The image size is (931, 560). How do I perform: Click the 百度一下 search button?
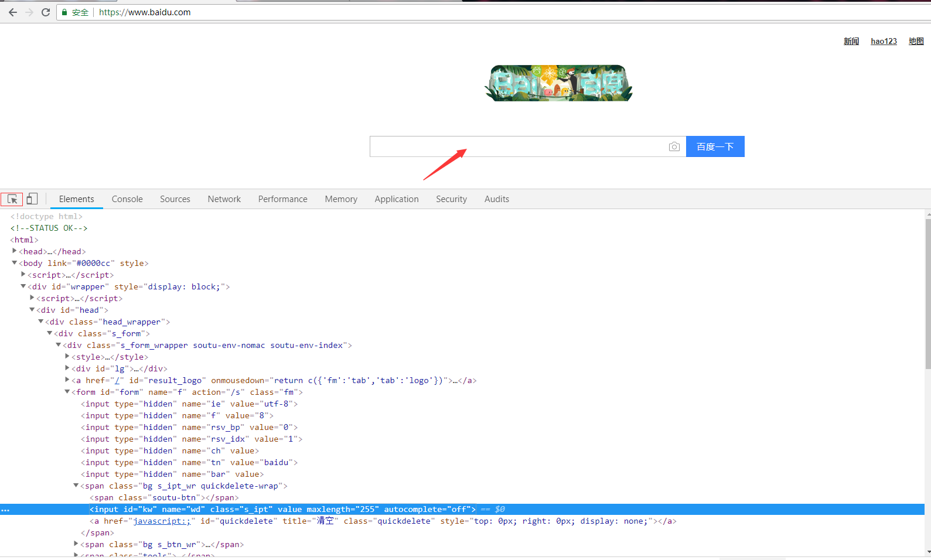click(715, 146)
